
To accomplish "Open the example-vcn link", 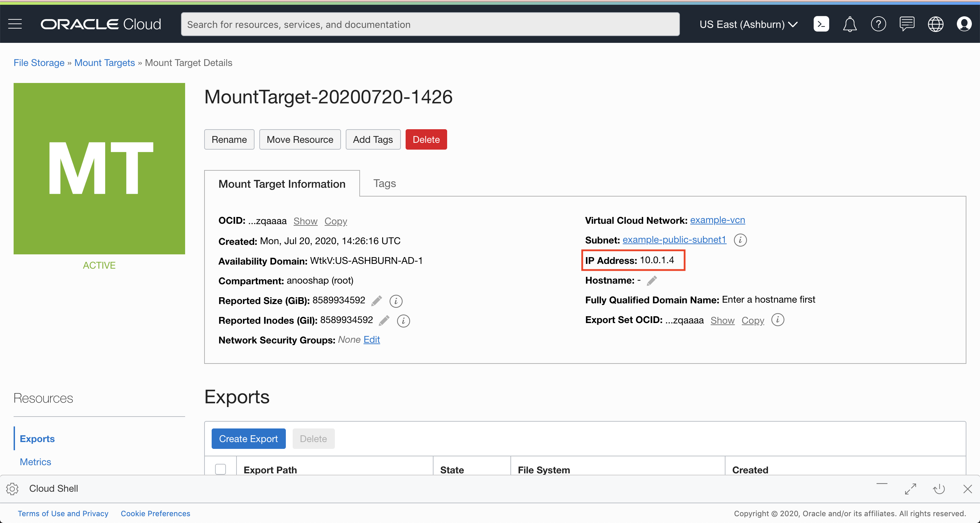I will (x=717, y=220).
